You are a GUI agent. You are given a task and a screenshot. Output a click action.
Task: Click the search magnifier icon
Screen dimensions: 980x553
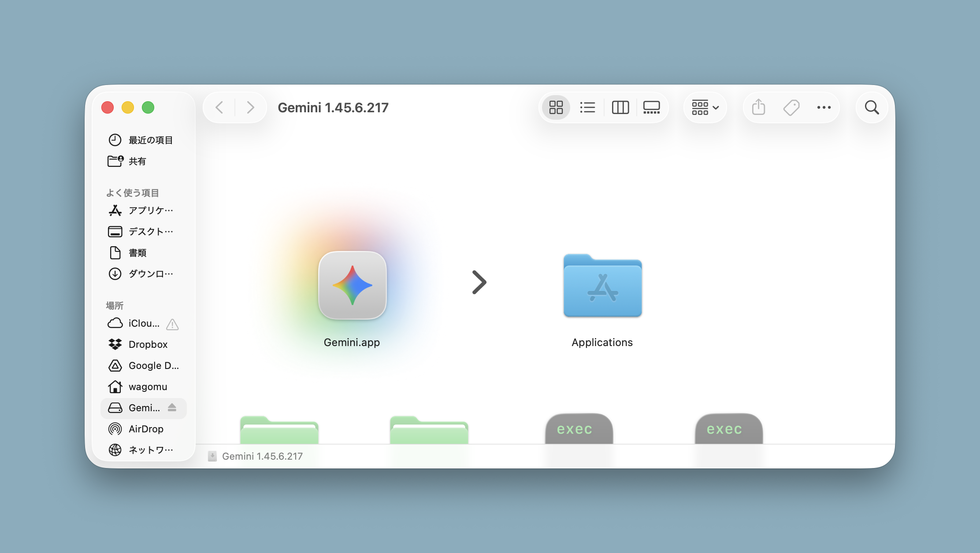(x=872, y=107)
